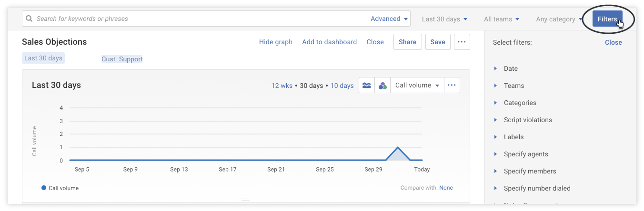Expand the Date filter section

tap(511, 68)
